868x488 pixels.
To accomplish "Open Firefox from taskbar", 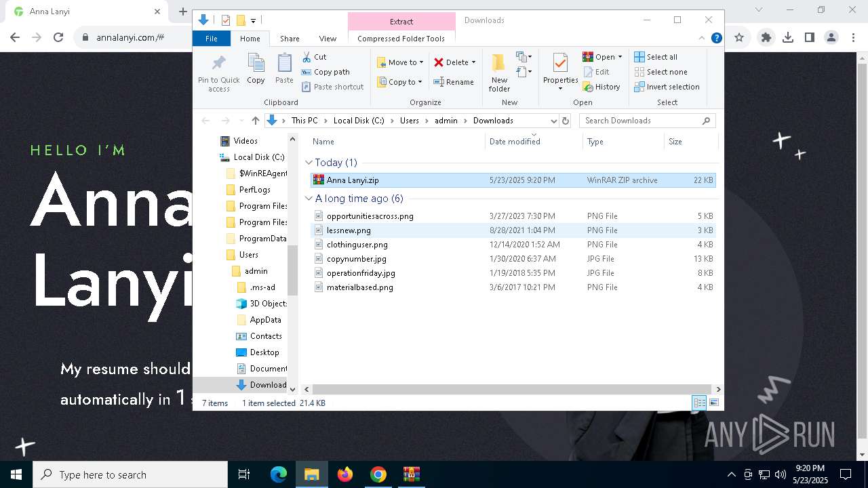I will 345,474.
